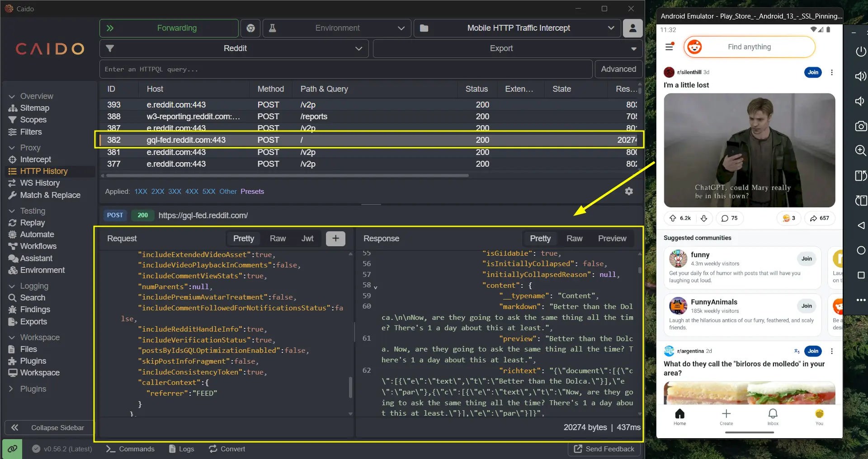
Task: Open Commands in the status bar
Action: pos(130,449)
